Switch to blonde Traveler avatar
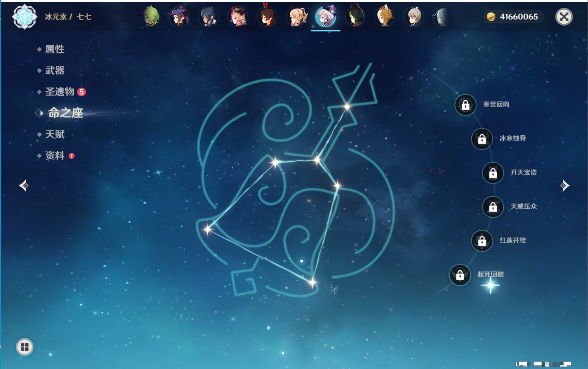The height and width of the screenshot is (369, 588). [x=297, y=17]
